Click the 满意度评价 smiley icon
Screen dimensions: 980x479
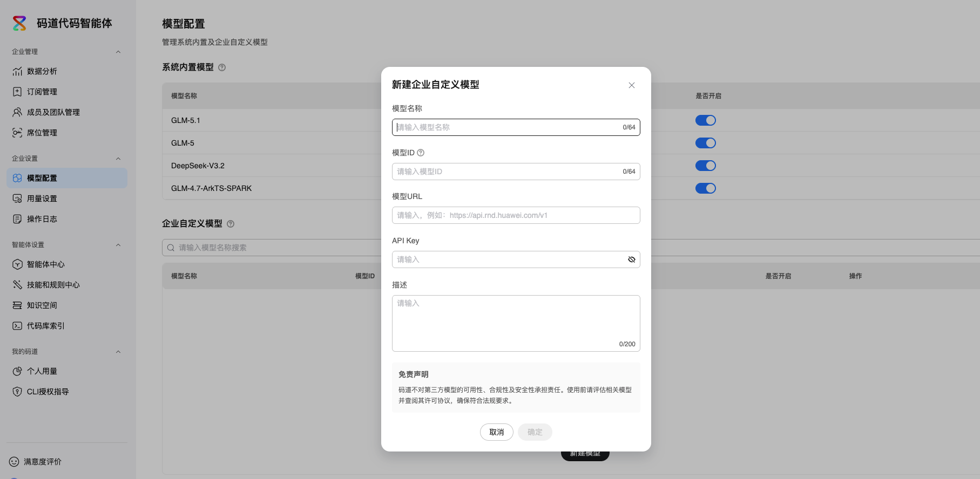coord(14,462)
